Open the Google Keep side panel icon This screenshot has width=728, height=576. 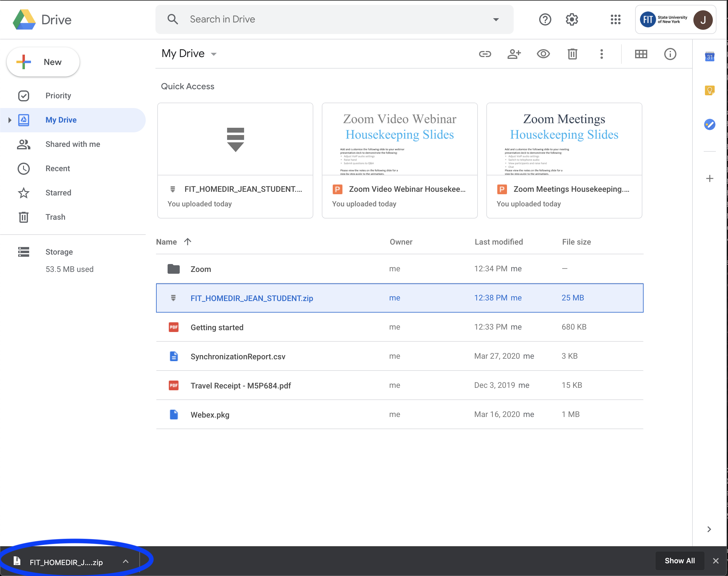(710, 90)
